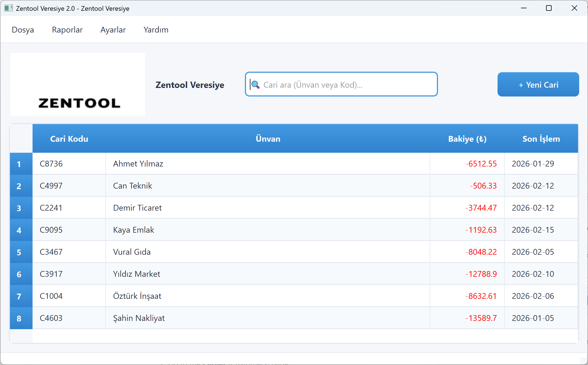Sort by Bakiye (₺) column header
This screenshot has height=365, width=588.
(467, 139)
